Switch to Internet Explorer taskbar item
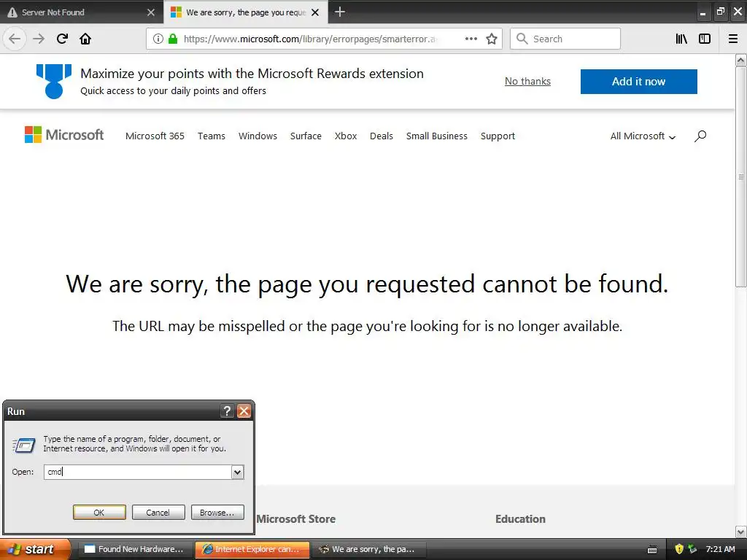This screenshot has height=560, width=747. coord(252,549)
